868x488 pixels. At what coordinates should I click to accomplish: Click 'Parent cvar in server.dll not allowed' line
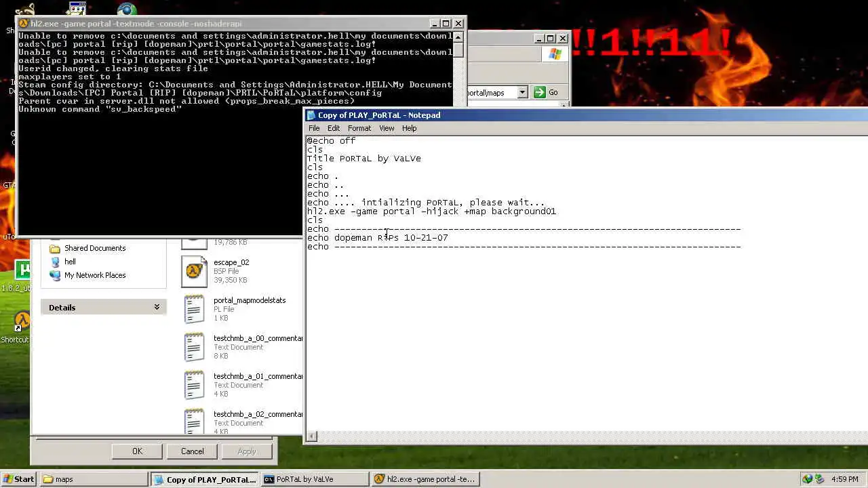186,101
